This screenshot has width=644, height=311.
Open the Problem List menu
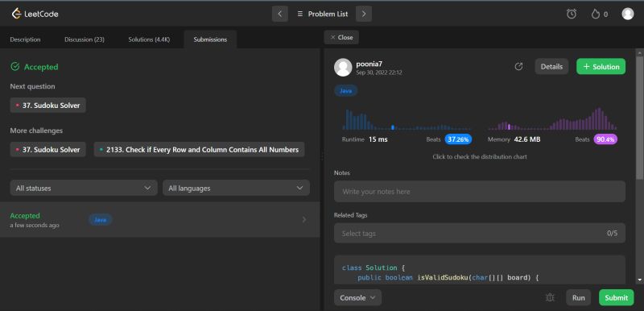tap(323, 14)
